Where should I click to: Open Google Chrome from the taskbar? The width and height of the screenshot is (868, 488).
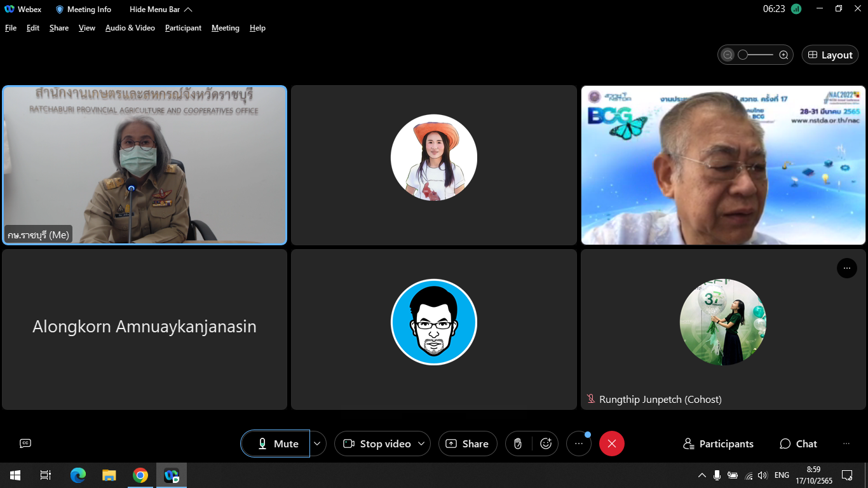[140, 475]
